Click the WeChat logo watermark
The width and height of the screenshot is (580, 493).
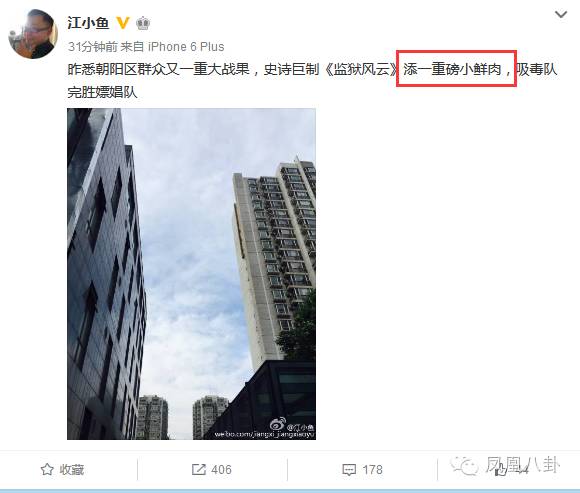[464, 466]
